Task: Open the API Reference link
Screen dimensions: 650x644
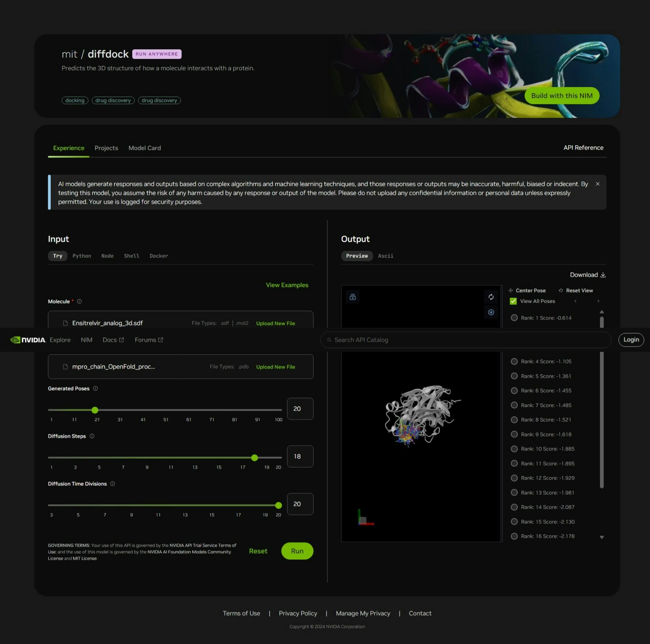Action: click(583, 148)
